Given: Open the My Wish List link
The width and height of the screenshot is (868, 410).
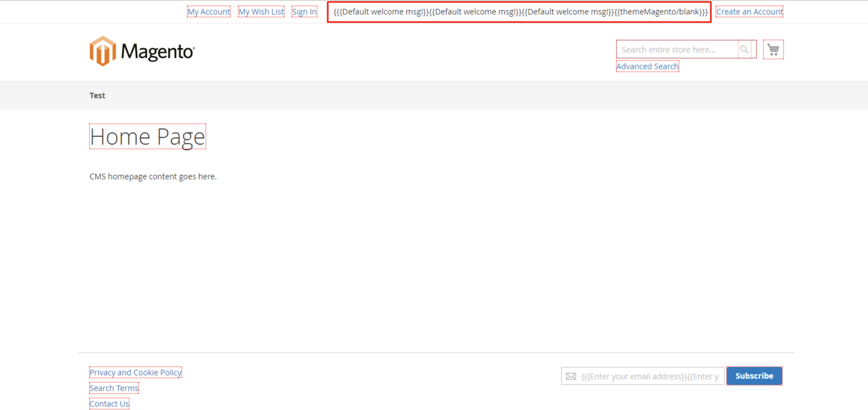Looking at the screenshot, I should 261,12.
